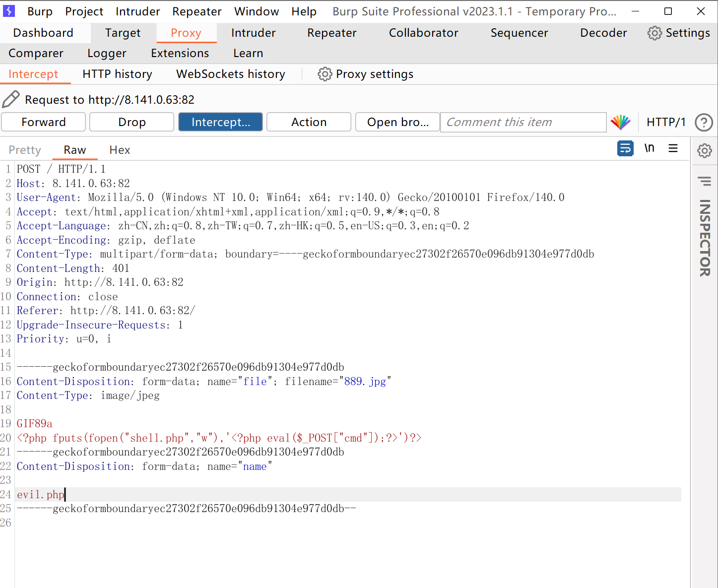This screenshot has height=588, width=718.
Task: Open the Sequencer tab
Action: point(519,33)
